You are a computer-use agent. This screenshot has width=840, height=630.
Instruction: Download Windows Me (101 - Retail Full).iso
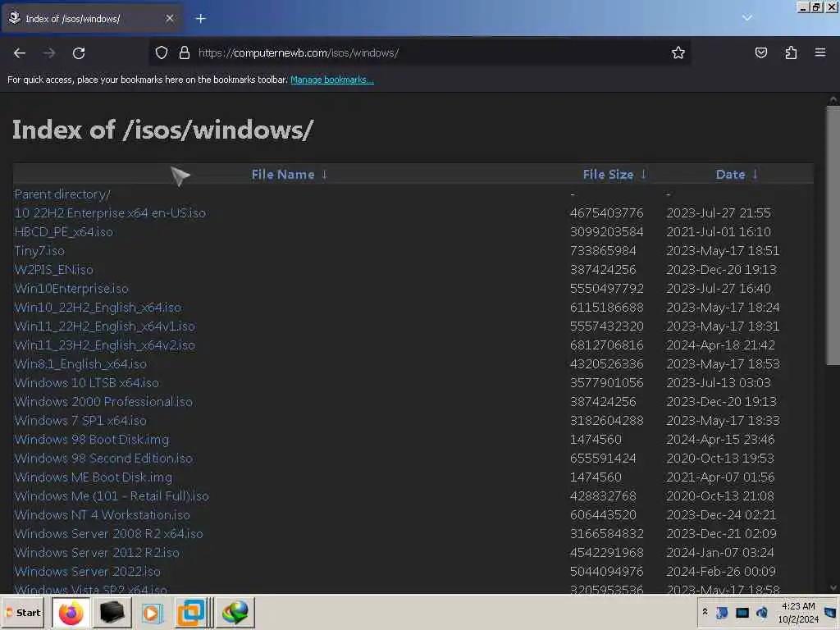tap(112, 496)
